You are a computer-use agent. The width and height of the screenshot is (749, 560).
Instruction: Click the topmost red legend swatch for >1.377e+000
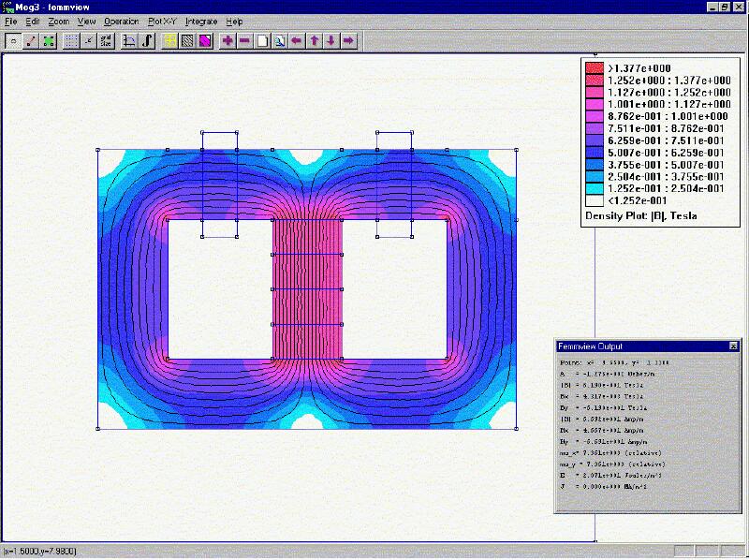pos(594,68)
